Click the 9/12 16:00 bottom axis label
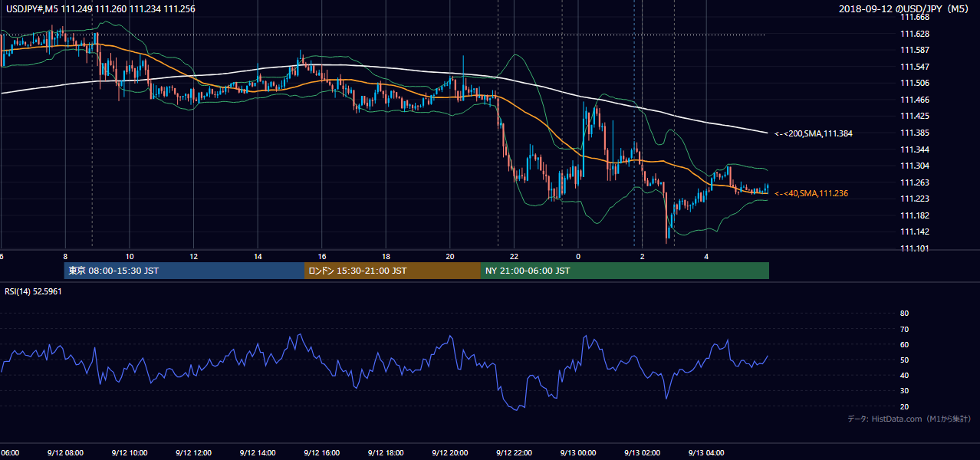The height and width of the screenshot is (460, 980). tap(321, 452)
